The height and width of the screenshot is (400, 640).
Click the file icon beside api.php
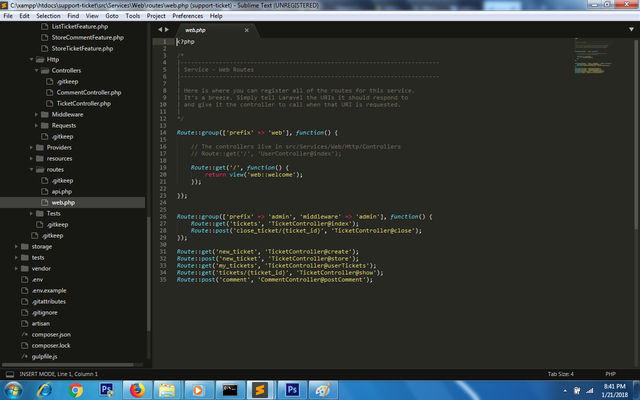tap(45, 191)
